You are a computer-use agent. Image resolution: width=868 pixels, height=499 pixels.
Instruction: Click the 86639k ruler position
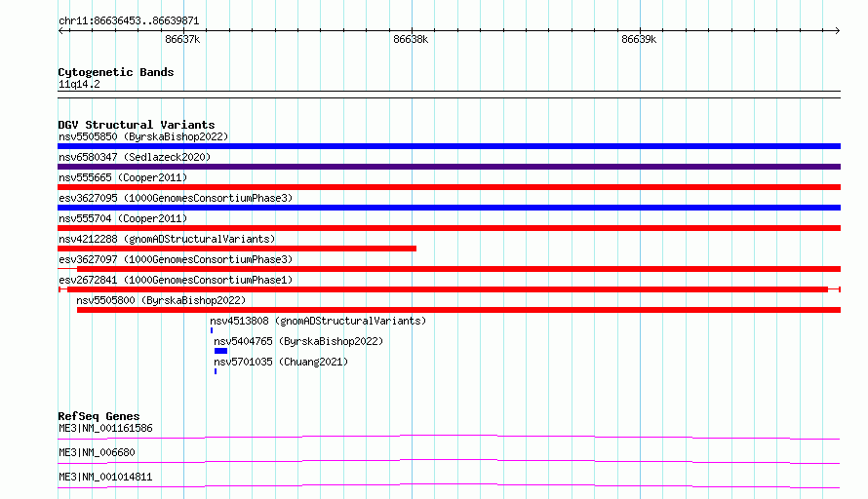639,39
